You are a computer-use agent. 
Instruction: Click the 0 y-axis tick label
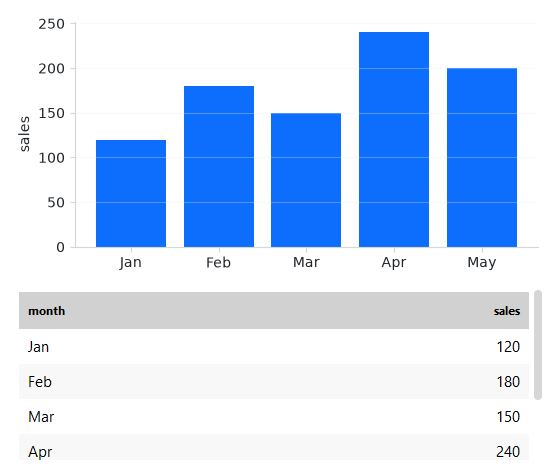coord(61,247)
